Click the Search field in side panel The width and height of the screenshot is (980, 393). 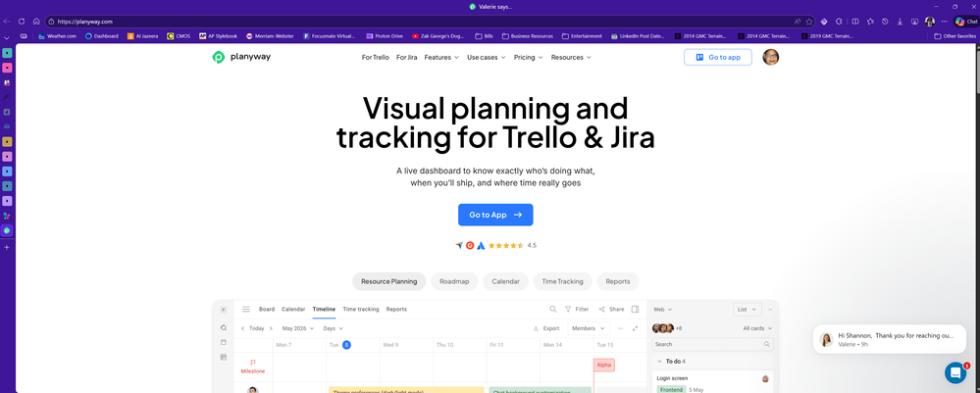tap(712, 344)
